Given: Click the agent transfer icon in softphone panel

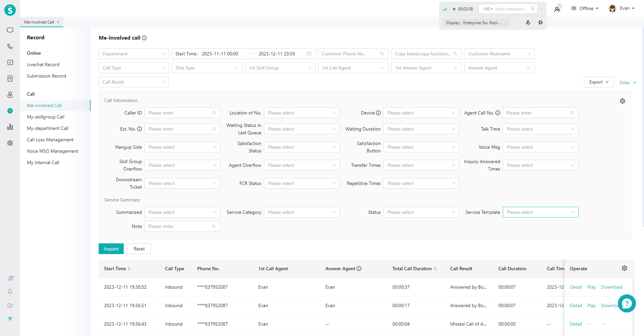Looking at the screenshot, I should 528,22.
